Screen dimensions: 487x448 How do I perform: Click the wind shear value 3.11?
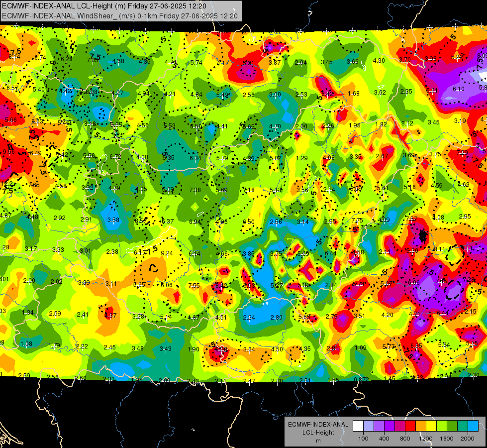(111, 283)
